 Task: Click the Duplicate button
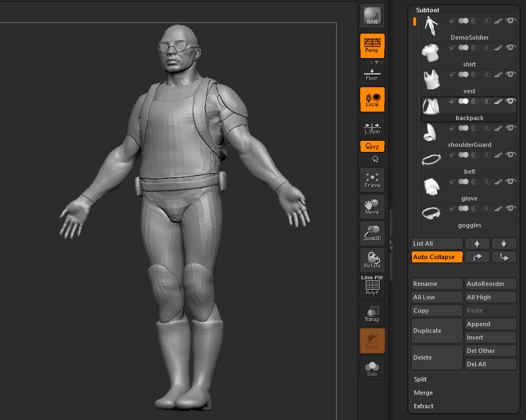point(437,331)
